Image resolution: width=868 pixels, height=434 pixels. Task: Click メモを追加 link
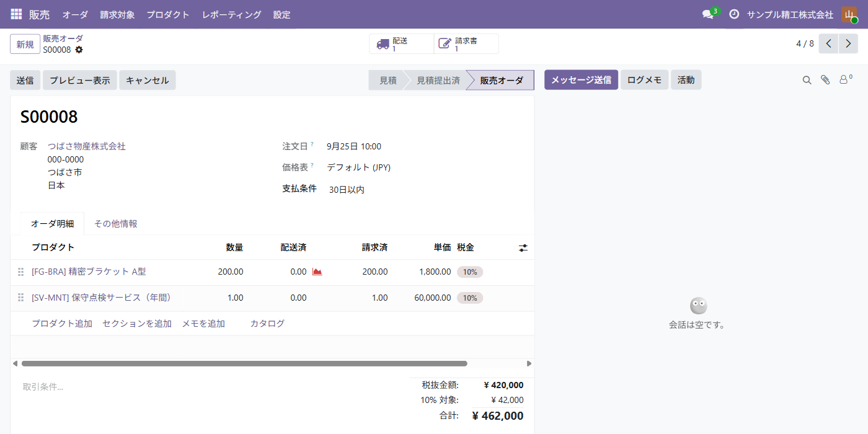203,324
